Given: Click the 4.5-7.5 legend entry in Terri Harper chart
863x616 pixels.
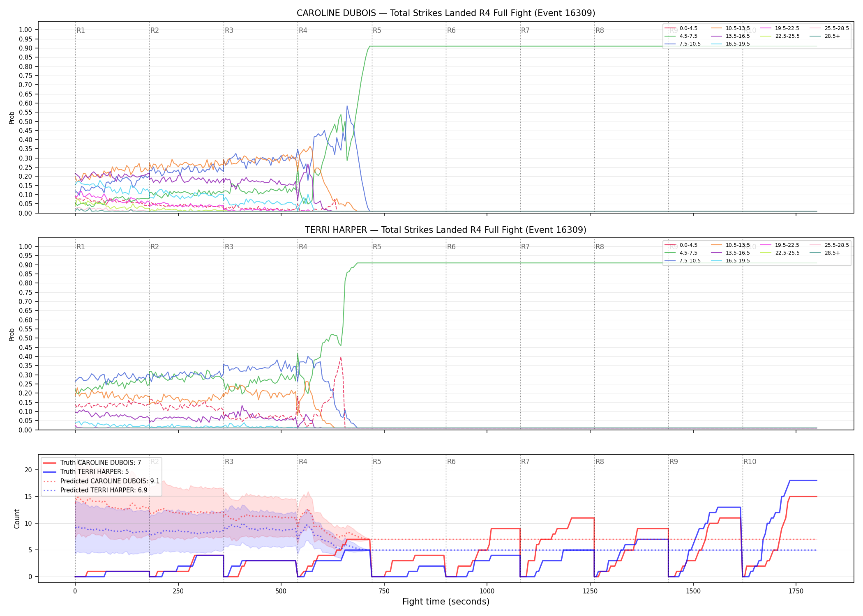Looking at the screenshot, I should pyautogui.click(x=681, y=253).
